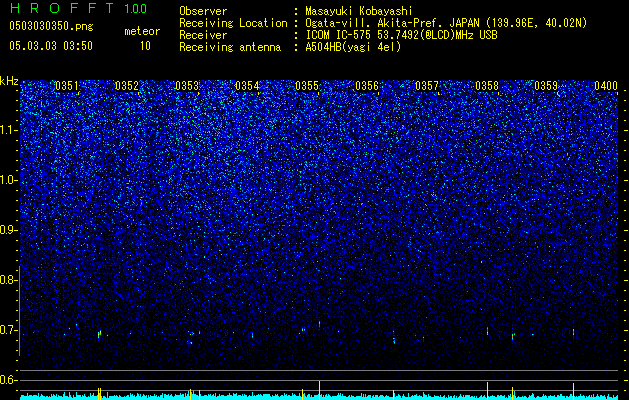The height and width of the screenshot is (400, 629).
Task: Click the 0352 time marker
Action: (127, 86)
